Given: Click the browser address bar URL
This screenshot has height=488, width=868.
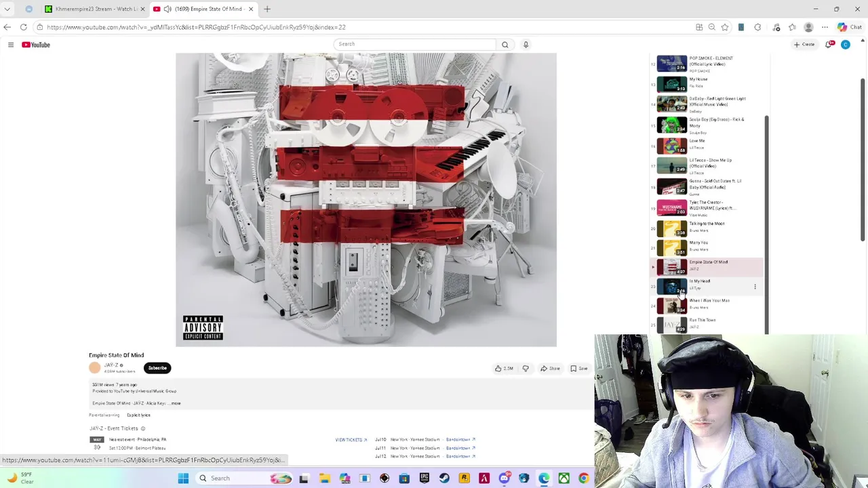Looking at the screenshot, I should [x=197, y=27].
